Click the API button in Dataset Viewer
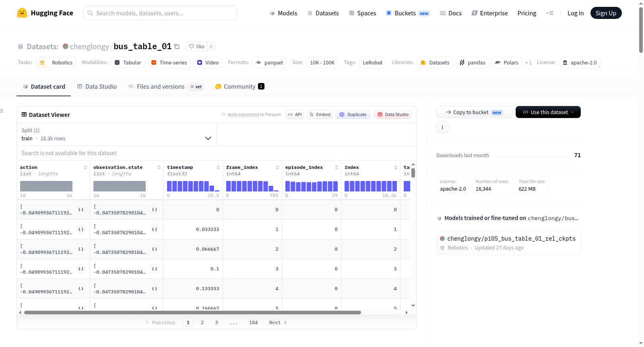 [295, 114]
